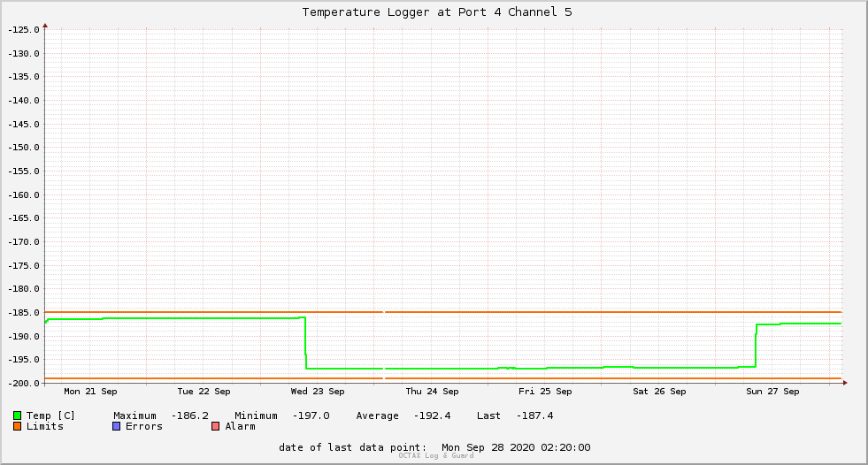868x465 pixels.
Task: Click x-axis label 'Sat 26 Sep'
Action: [659, 392]
